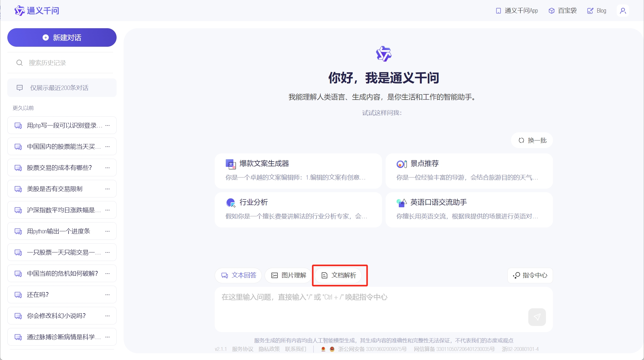Open the 隐私政策 footer link
The width and height of the screenshot is (644, 360).
point(269,349)
